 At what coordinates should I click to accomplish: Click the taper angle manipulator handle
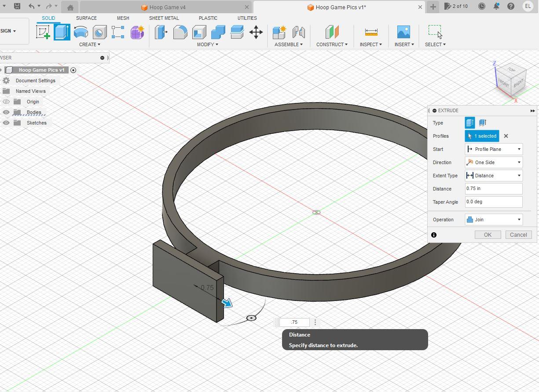coord(251,318)
